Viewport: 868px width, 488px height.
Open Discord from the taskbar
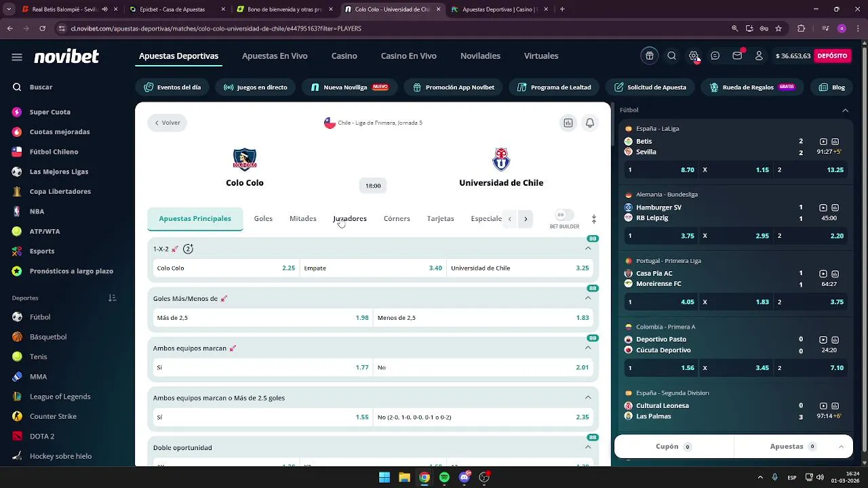[x=465, y=477]
